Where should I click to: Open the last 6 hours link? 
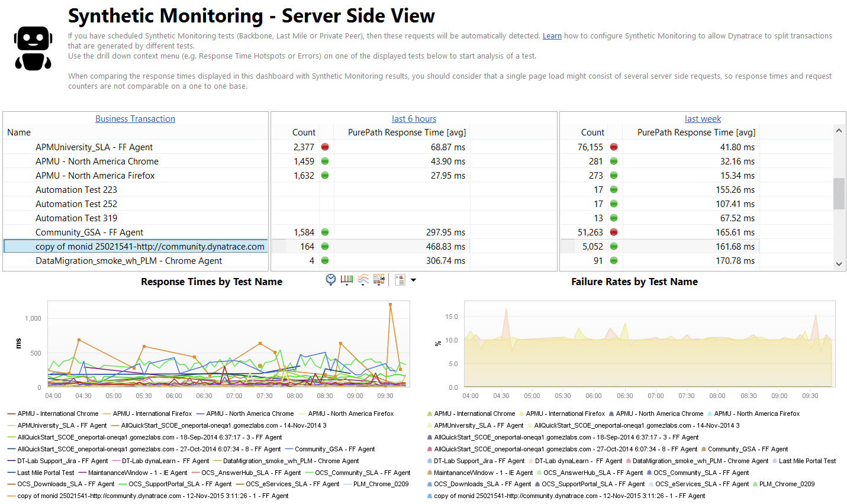click(x=414, y=119)
